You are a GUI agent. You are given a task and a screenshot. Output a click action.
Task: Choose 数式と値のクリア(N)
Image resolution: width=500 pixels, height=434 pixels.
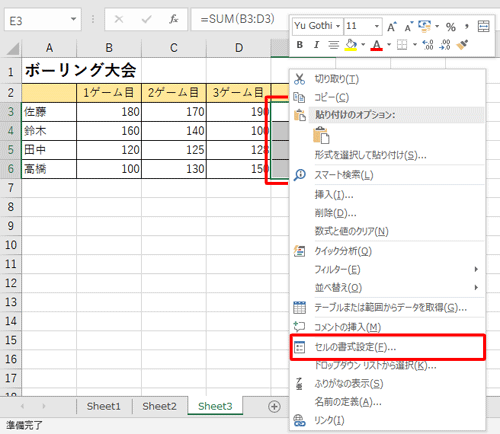[387, 231]
